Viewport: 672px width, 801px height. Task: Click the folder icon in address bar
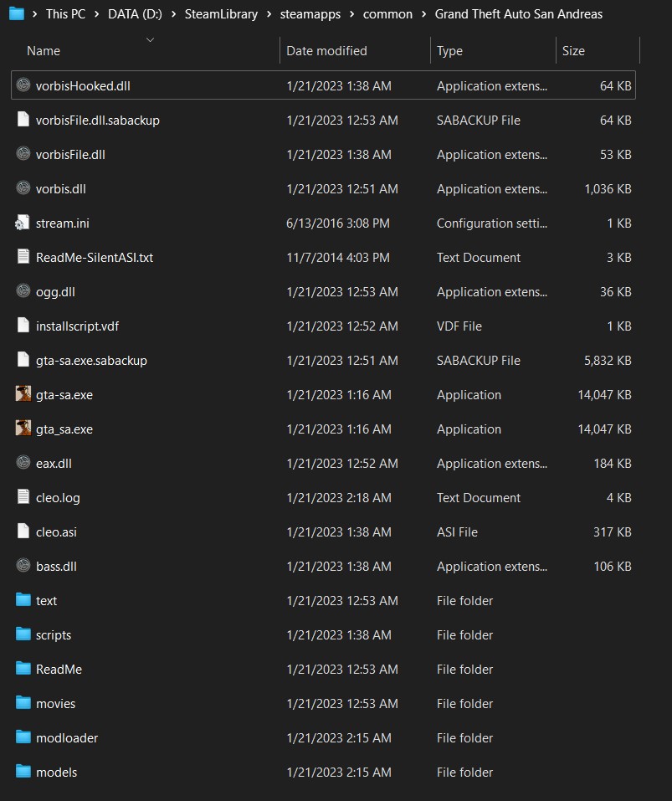pos(17,13)
